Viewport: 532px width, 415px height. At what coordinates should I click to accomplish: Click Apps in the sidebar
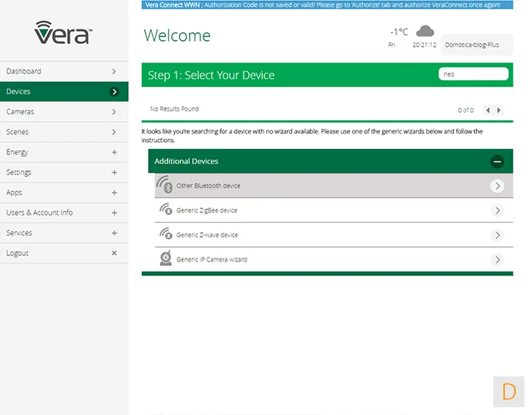pos(14,192)
